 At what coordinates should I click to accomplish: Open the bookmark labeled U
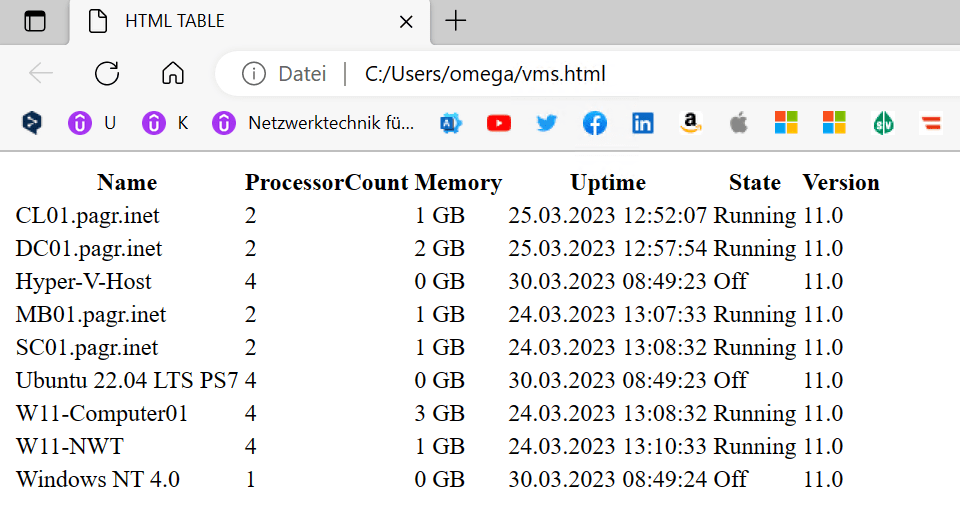pos(93,123)
